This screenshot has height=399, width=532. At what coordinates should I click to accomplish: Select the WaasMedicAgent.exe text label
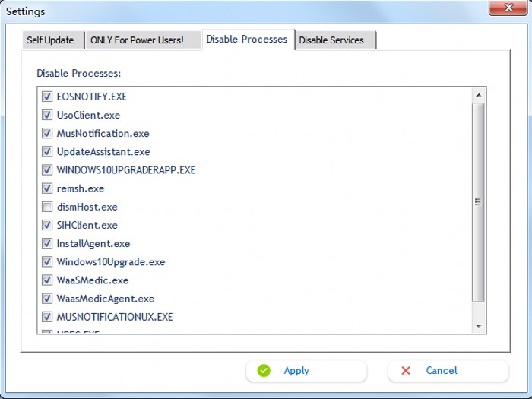coord(105,298)
